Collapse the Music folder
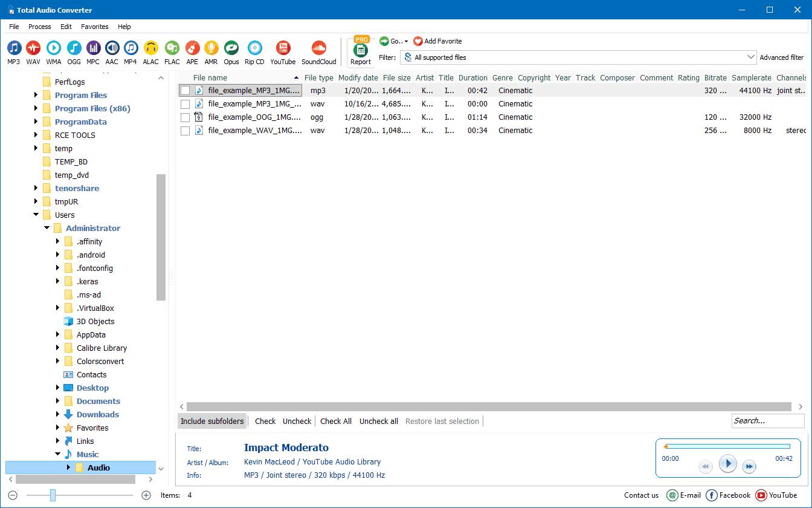This screenshot has width=812, height=508. 58,454
